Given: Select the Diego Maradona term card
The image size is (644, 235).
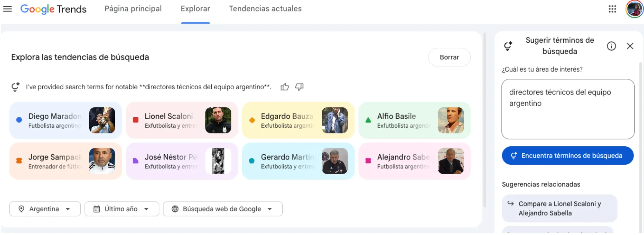Looking at the screenshot, I should pos(66,120).
